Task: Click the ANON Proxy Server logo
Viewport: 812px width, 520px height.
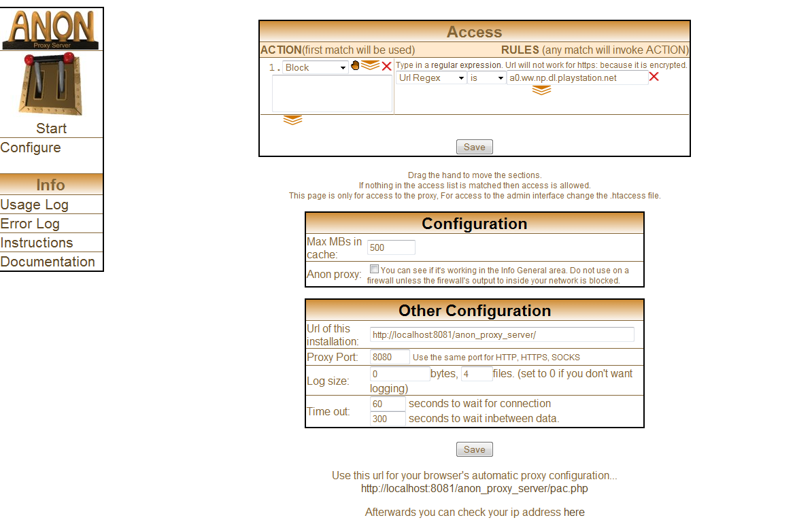Action: 51,29
